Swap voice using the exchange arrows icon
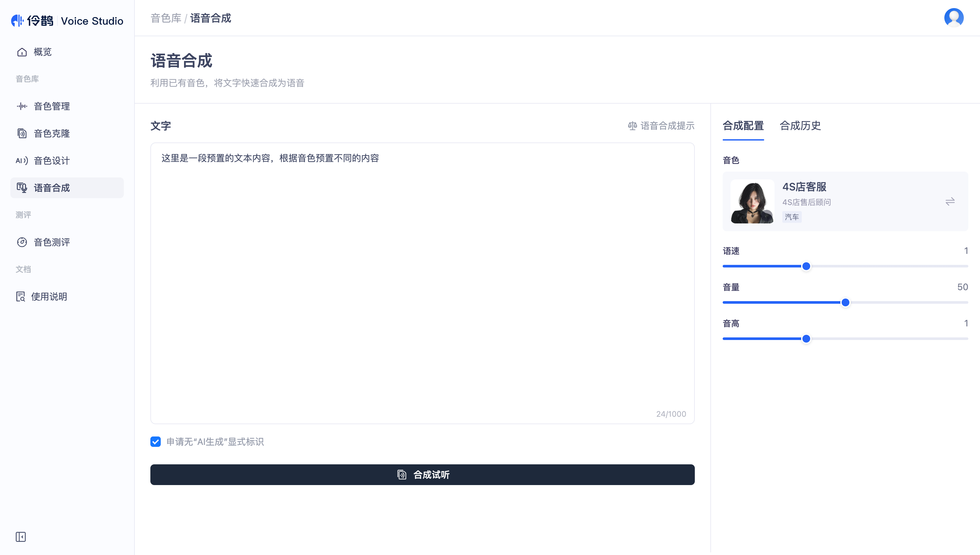Viewport: 980px width, 555px height. click(x=950, y=201)
